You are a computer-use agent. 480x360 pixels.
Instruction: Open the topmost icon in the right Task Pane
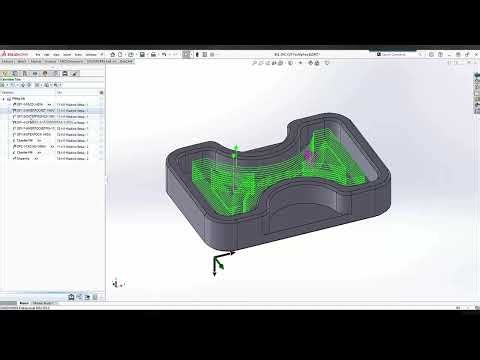(x=477, y=76)
